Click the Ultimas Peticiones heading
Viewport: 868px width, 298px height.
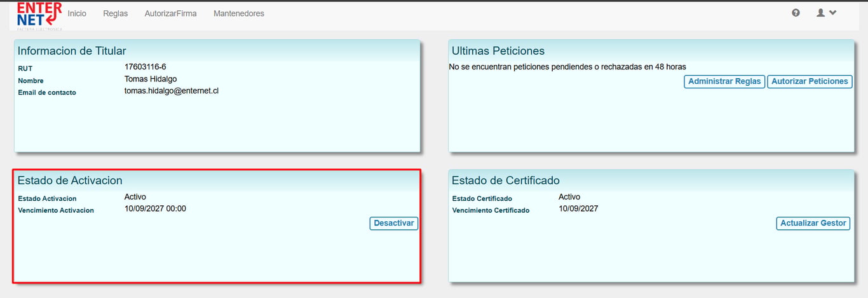pyautogui.click(x=498, y=51)
